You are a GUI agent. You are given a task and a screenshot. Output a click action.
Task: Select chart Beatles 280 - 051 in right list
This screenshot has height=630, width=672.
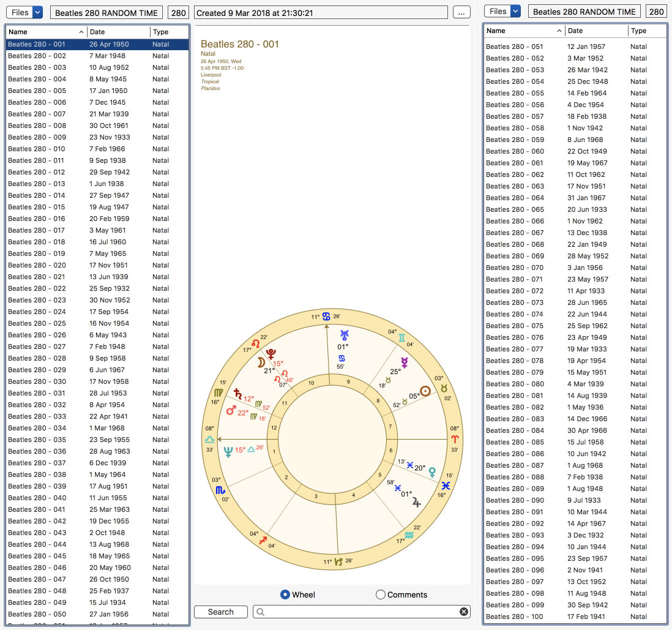pyautogui.click(x=575, y=47)
